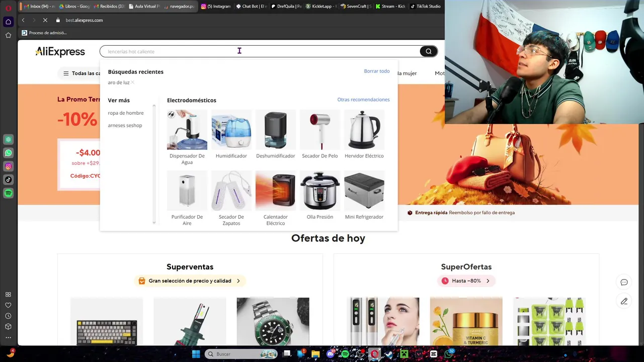Image resolution: width=644 pixels, height=362 pixels.
Task: Open Opera sidebar more options dots
Action: point(8,337)
